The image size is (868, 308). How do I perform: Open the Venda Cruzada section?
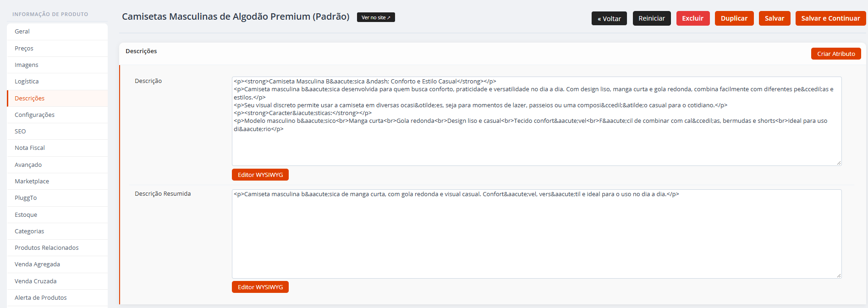(57, 281)
